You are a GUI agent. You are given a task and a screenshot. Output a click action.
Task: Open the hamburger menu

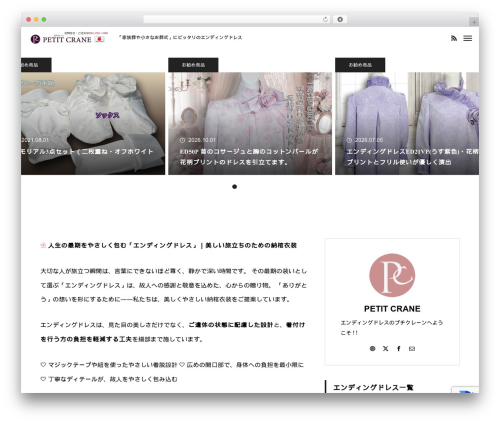[468, 38]
